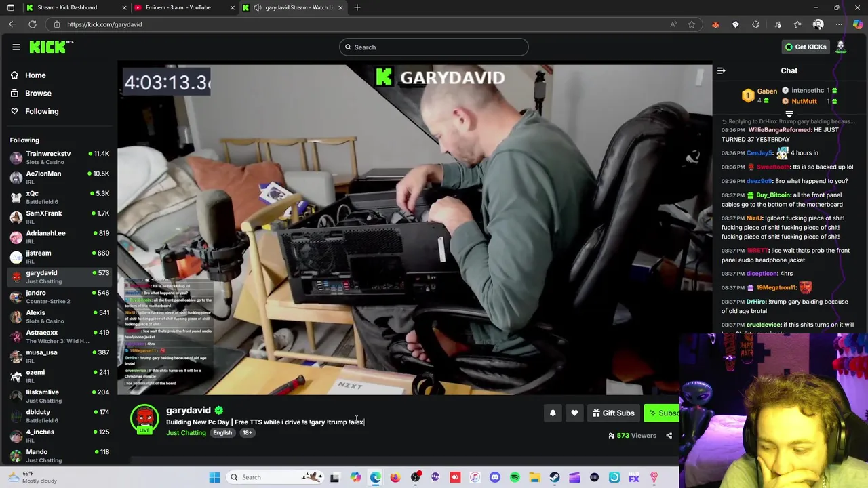868x488 pixels.
Task: Click the share icon beside viewer count
Action: coord(669,436)
